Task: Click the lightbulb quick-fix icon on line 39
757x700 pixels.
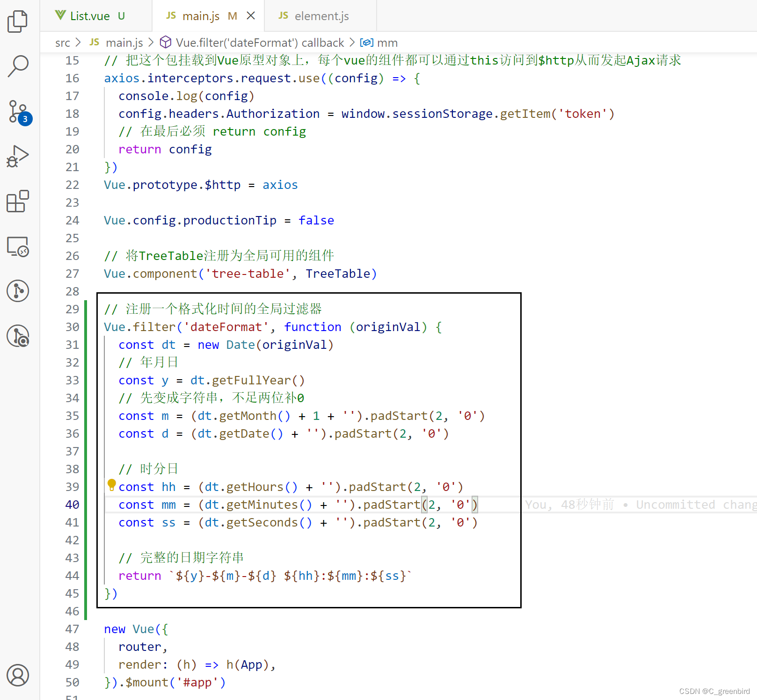Action: (x=111, y=484)
